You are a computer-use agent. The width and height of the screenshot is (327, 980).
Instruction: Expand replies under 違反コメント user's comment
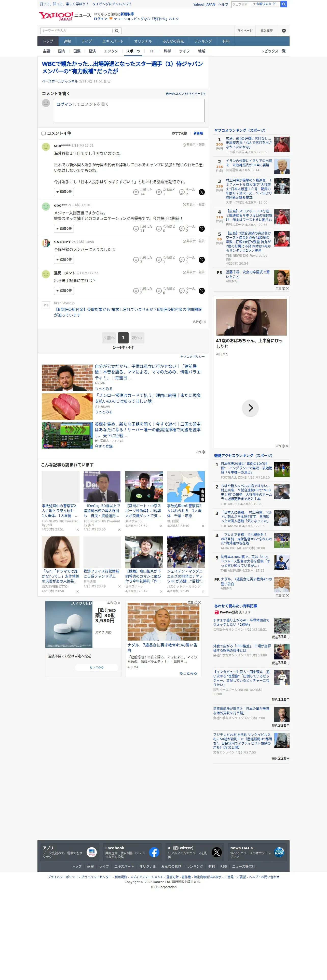pos(64,291)
